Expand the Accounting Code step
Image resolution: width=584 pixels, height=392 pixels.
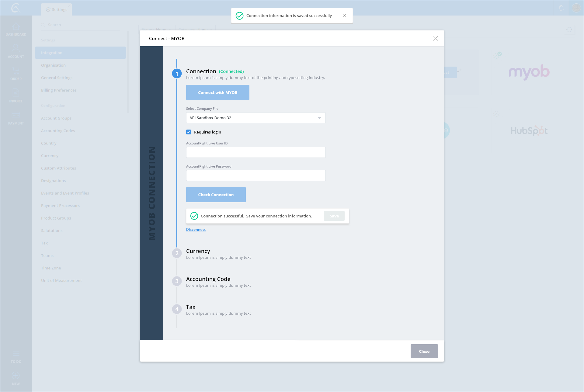[x=208, y=279]
